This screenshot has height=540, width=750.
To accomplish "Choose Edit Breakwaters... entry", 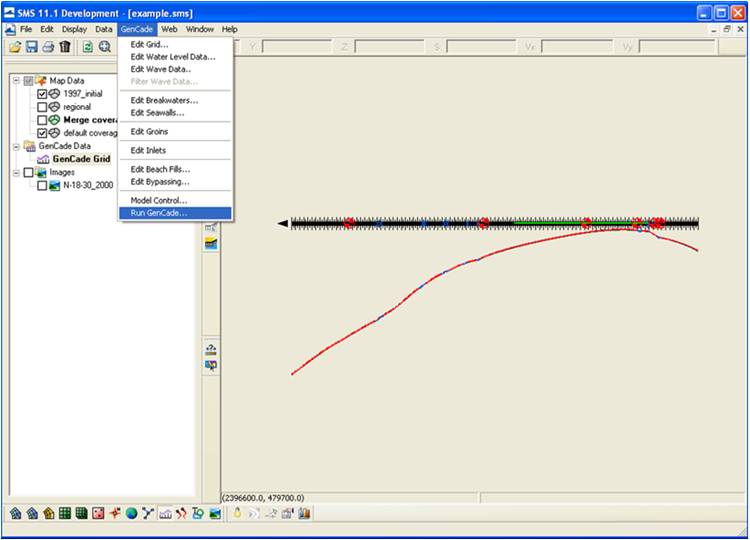I will click(175, 100).
